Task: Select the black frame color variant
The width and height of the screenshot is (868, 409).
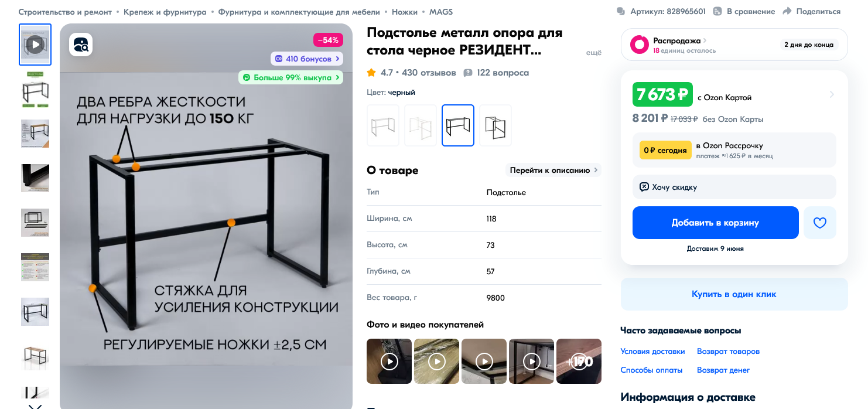Action: click(x=458, y=125)
